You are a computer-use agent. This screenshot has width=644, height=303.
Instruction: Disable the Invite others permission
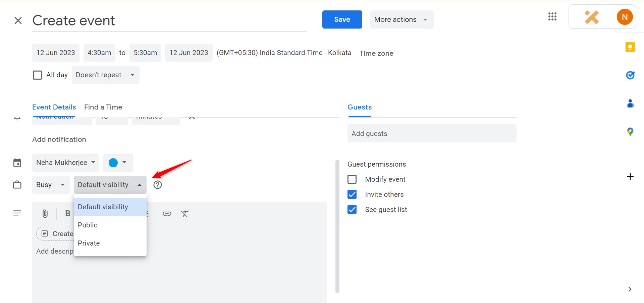tap(352, 194)
